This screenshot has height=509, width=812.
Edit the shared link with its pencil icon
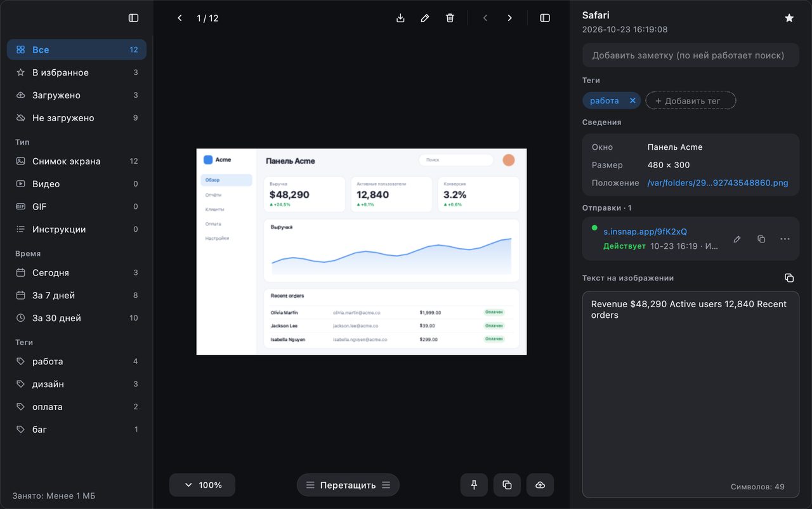coord(737,239)
